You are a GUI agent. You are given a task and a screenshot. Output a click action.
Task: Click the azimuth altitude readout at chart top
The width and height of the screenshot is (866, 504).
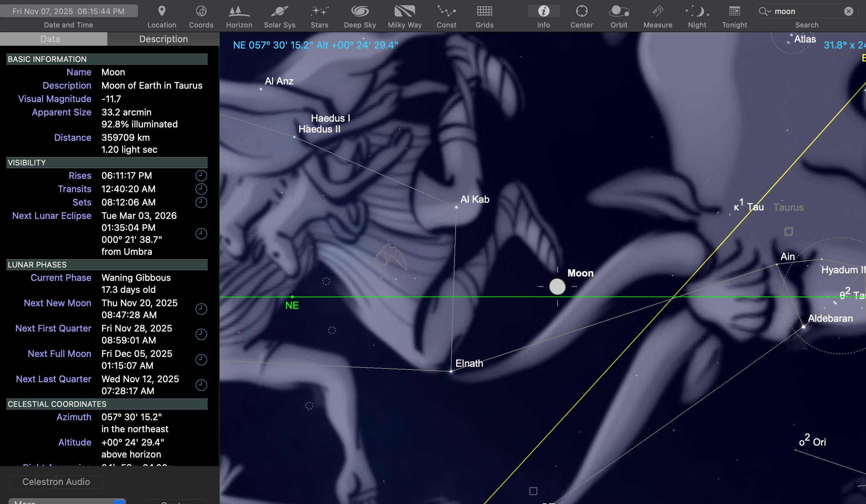pyautogui.click(x=316, y=45)
